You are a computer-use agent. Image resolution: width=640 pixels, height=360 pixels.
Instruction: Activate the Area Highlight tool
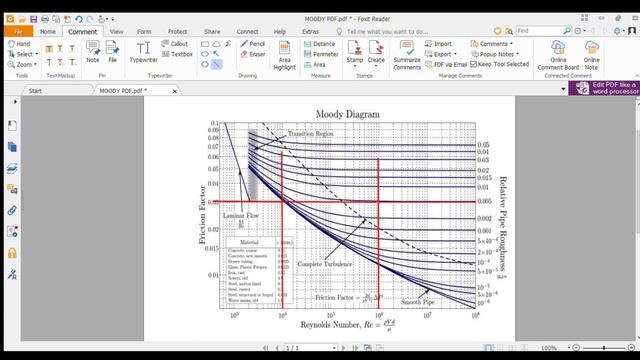pos(284,56)
